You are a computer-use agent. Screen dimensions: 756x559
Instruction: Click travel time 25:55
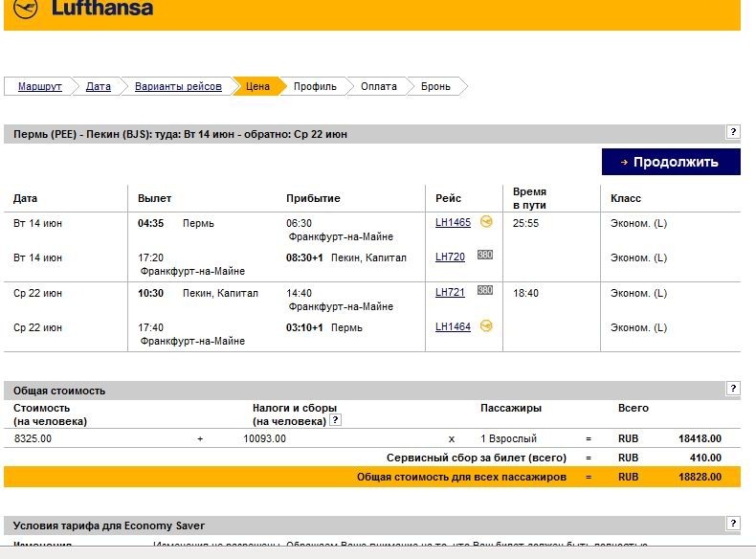tap(525, 223)
